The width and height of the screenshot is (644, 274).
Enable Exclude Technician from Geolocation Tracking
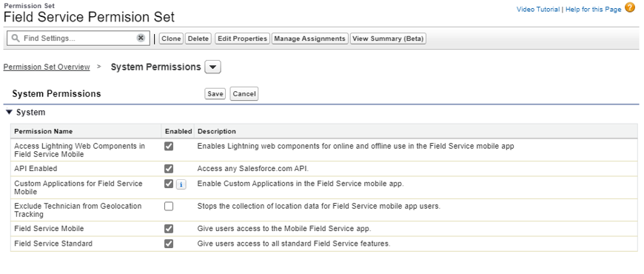[169, 206]
